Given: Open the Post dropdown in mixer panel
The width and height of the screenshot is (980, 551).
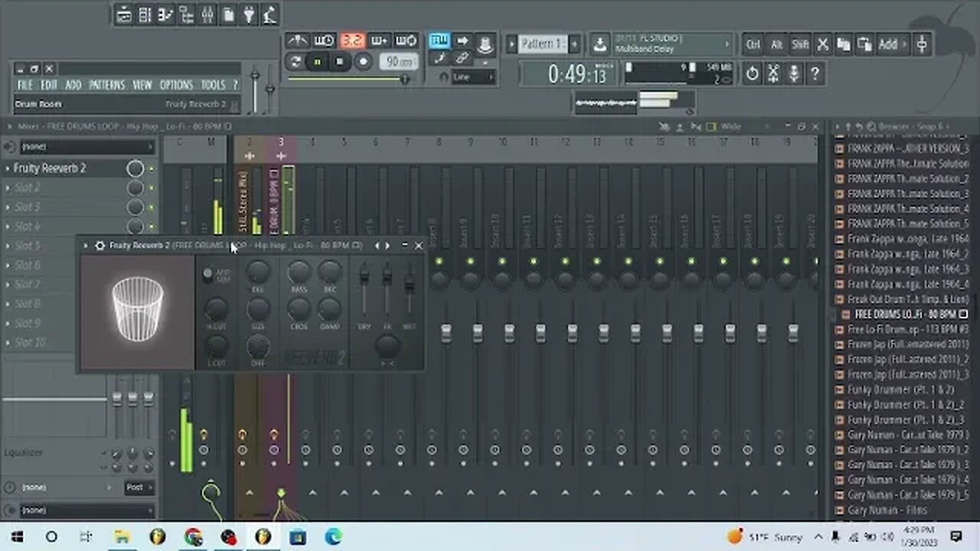Looking at the screenshot, I should tap(138, 487).
